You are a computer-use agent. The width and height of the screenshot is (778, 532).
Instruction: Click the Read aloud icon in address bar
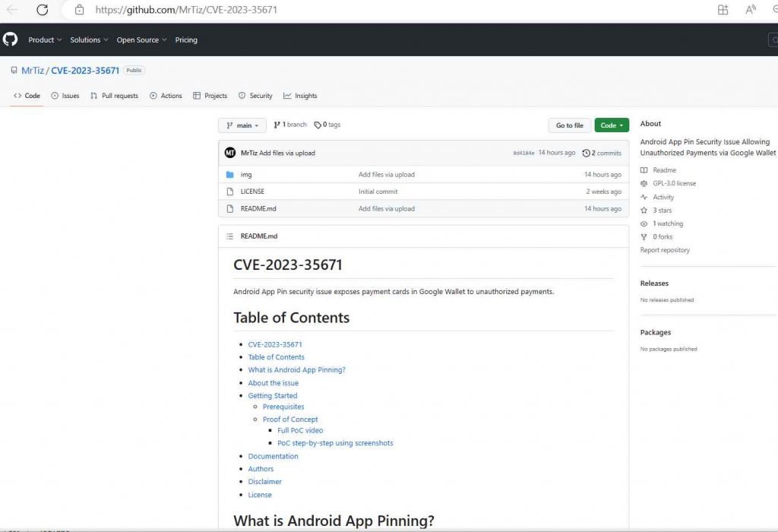pos(751,9)
